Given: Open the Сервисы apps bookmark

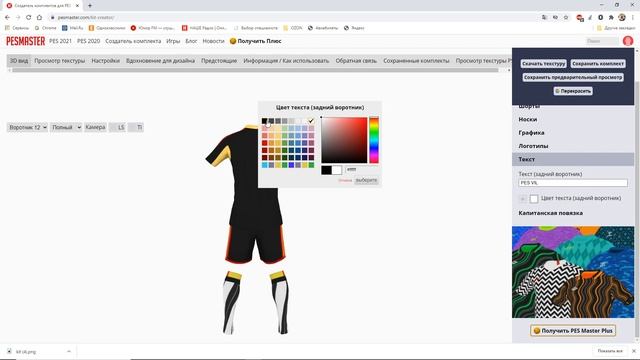Looking at the screenshot, I should point(17,28).
